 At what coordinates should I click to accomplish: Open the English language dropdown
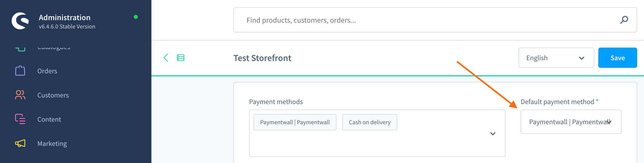[556, 58]
